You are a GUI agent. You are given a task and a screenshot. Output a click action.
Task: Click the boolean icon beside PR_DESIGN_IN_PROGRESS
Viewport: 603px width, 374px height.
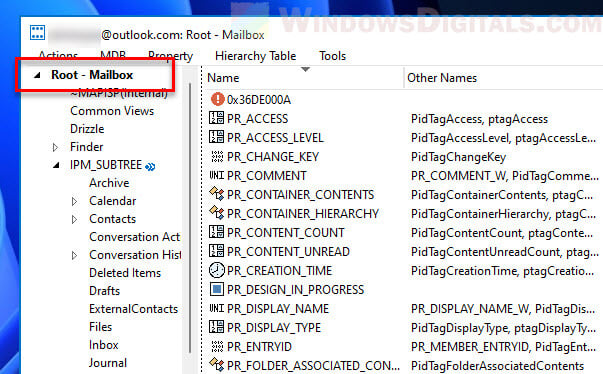pyautogui.click(x=217, y=289)
